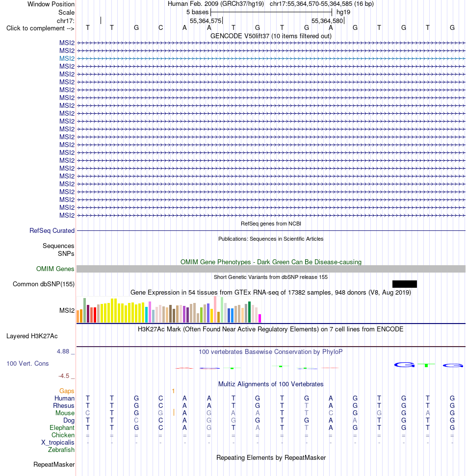Click the OMIM Gene Phenotypes green track title
Viewport: 466px width, 476px height.
[271, 262]
